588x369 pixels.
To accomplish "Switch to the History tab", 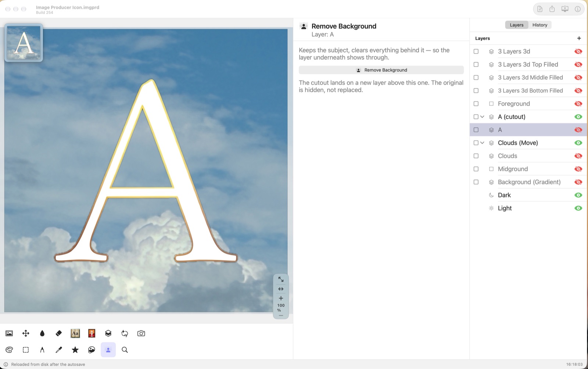I will coord(539,25).
